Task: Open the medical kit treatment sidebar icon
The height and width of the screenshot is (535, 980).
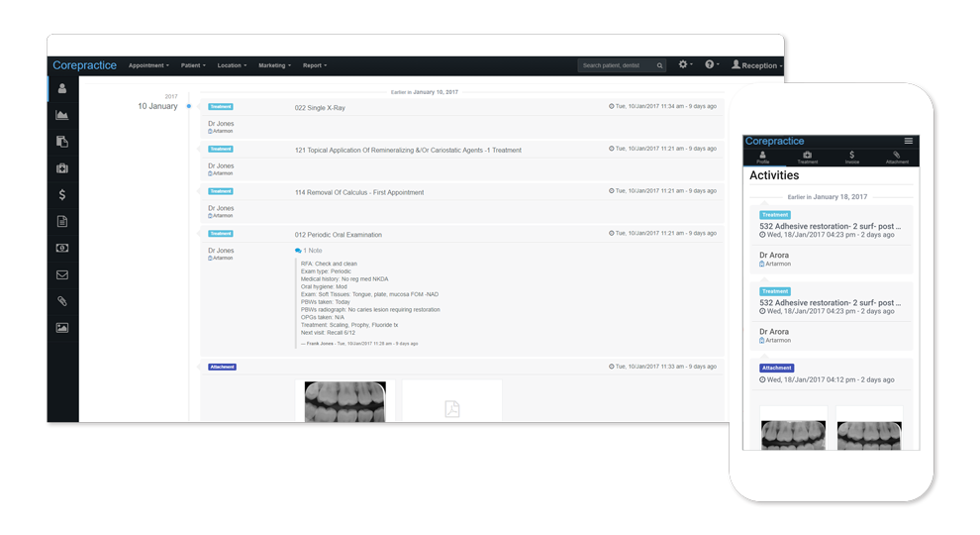Action: pos(62,168)
